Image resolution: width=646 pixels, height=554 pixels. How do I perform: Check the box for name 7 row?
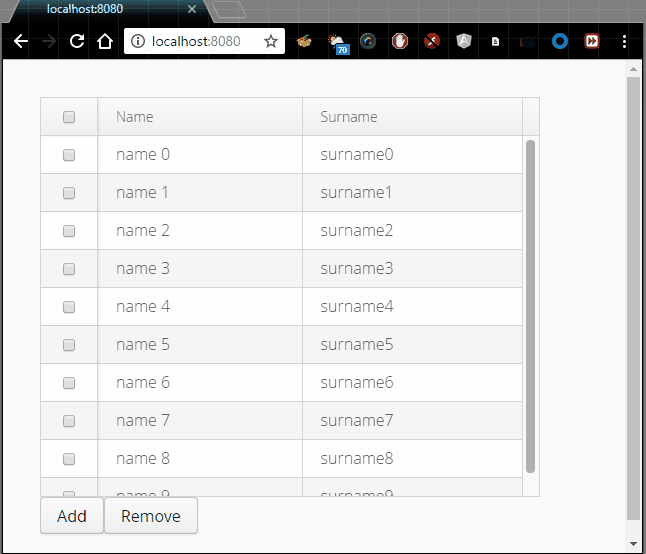point(69,421)
